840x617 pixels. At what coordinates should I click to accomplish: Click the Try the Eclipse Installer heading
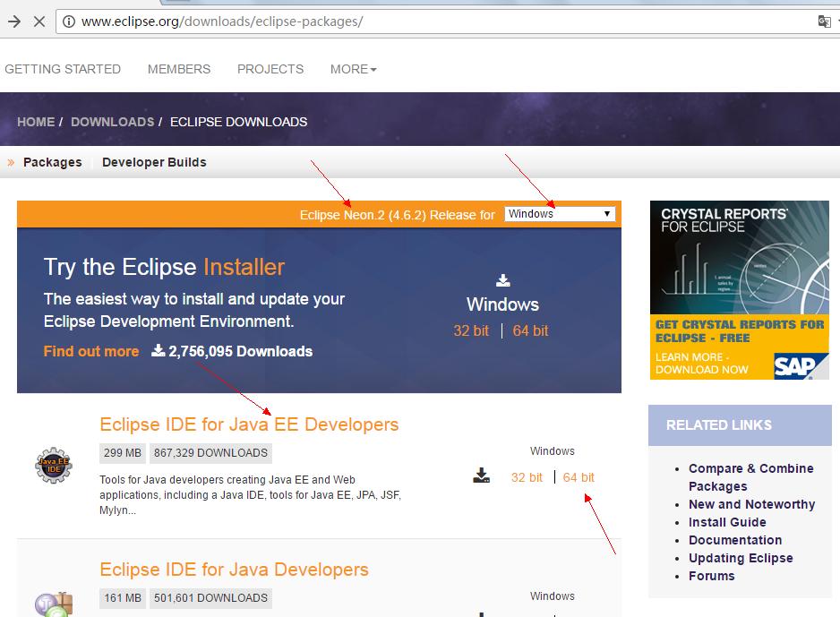tap(164, 267)
